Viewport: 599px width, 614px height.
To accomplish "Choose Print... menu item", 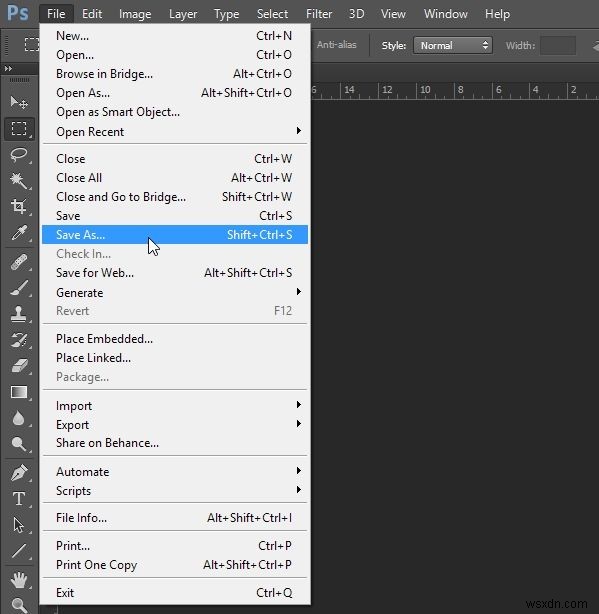I will point(175,545).
